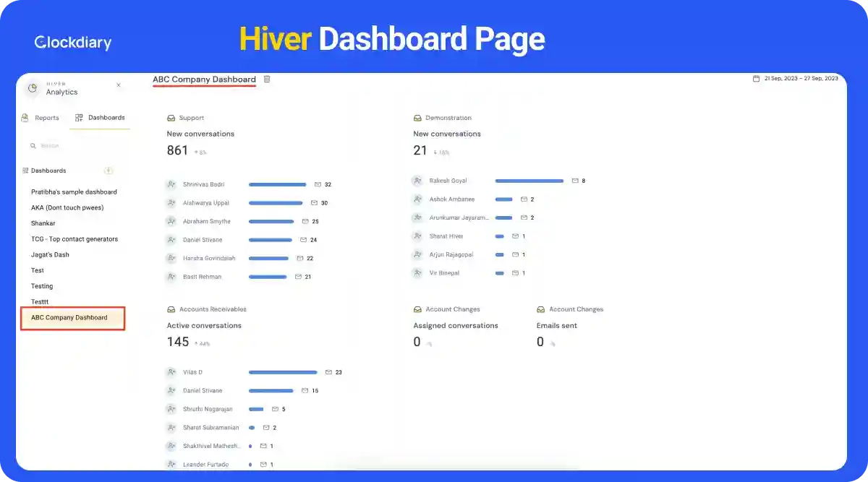The height and width of the screenshot is (482, 868).
Task: Select ABC Company Dashboard in sidebar list
Action: point(73,318)
